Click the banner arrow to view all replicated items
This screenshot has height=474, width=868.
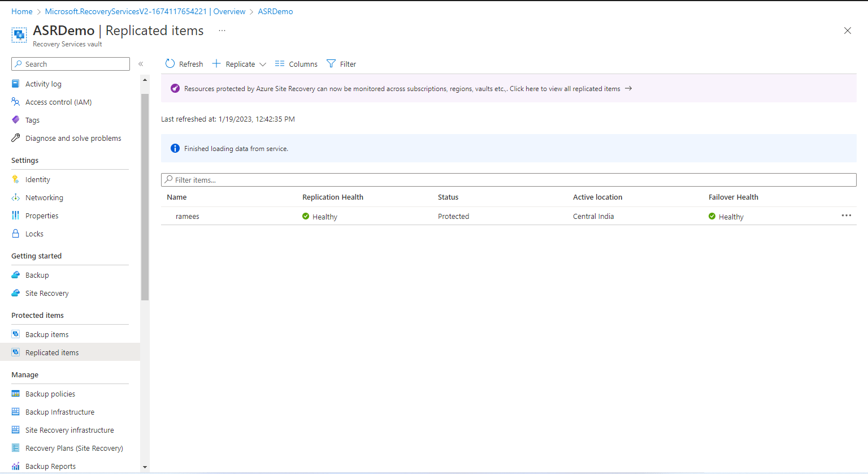628,88
